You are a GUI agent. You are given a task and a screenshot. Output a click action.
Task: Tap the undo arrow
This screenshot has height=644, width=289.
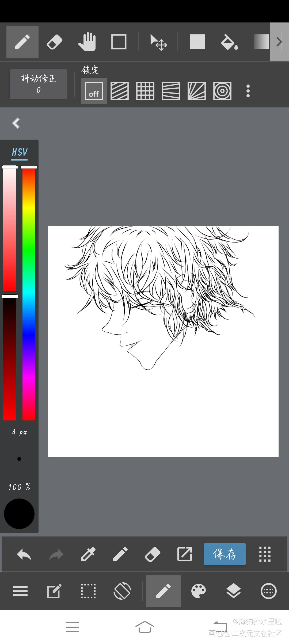[x=24, y=554]
